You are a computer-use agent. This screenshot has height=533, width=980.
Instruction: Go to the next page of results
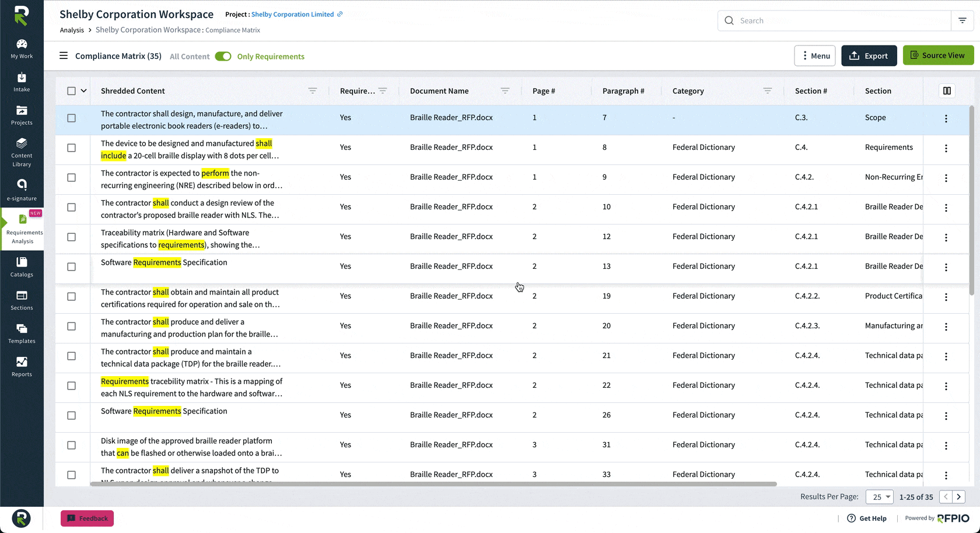[958, 497]
